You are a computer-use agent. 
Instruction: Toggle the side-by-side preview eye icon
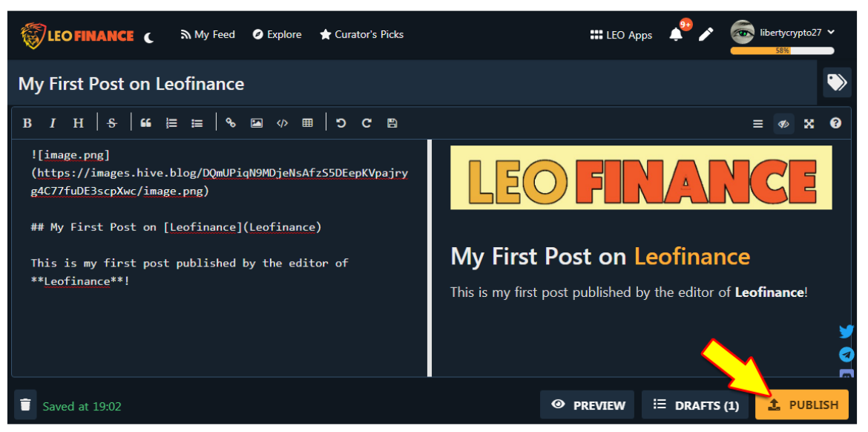click(783, 123)
